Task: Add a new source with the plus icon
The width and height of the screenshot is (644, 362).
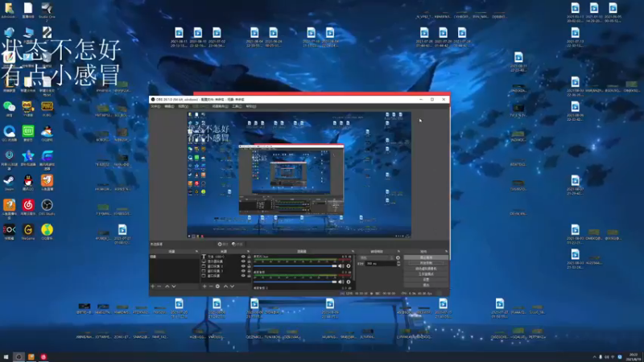Action: click(204, 286)
